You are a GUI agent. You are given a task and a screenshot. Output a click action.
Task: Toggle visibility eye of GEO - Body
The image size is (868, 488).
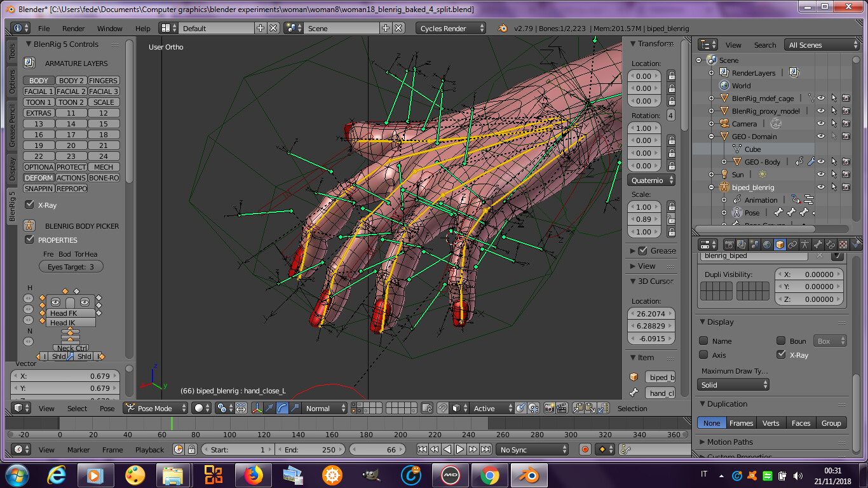pos(820,161)
